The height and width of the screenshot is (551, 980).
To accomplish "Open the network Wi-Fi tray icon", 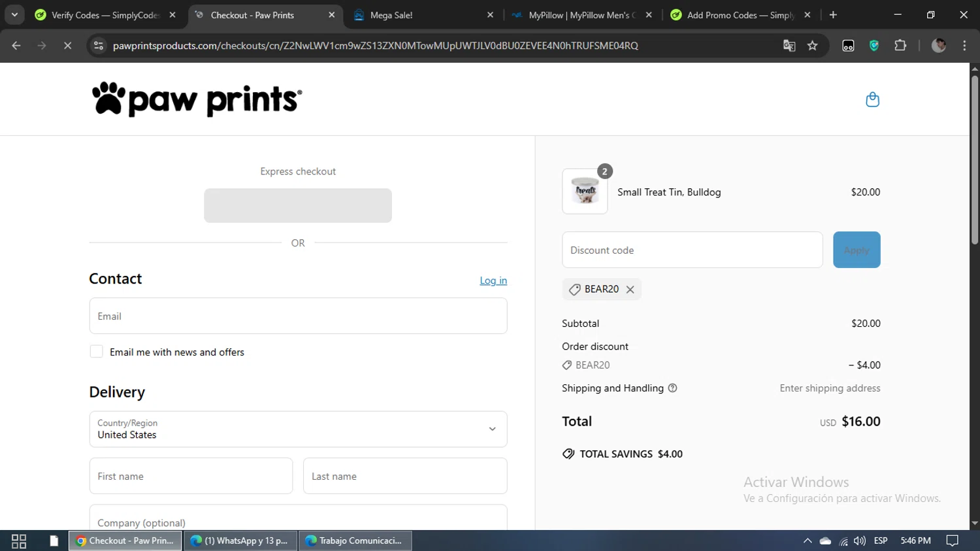I will 843,541.
